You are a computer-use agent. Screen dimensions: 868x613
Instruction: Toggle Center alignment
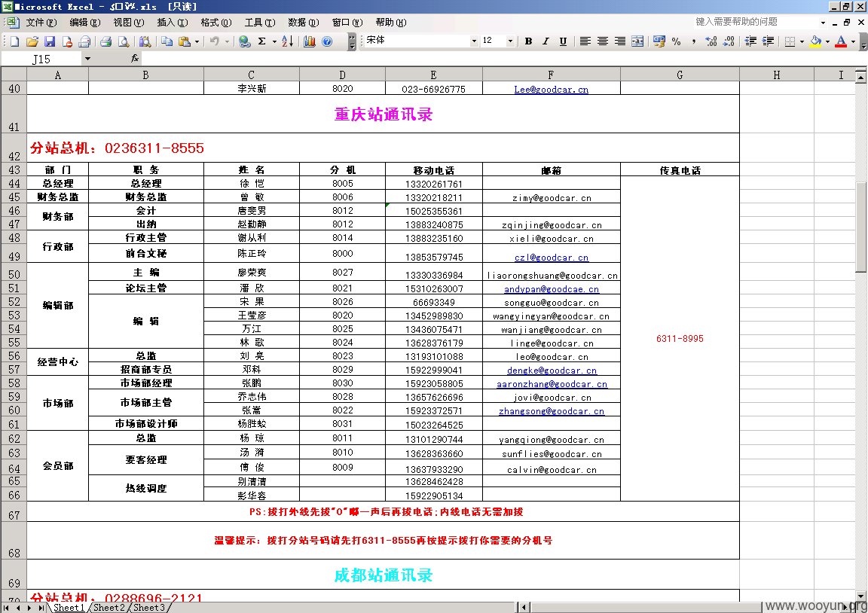click(603, 41)
